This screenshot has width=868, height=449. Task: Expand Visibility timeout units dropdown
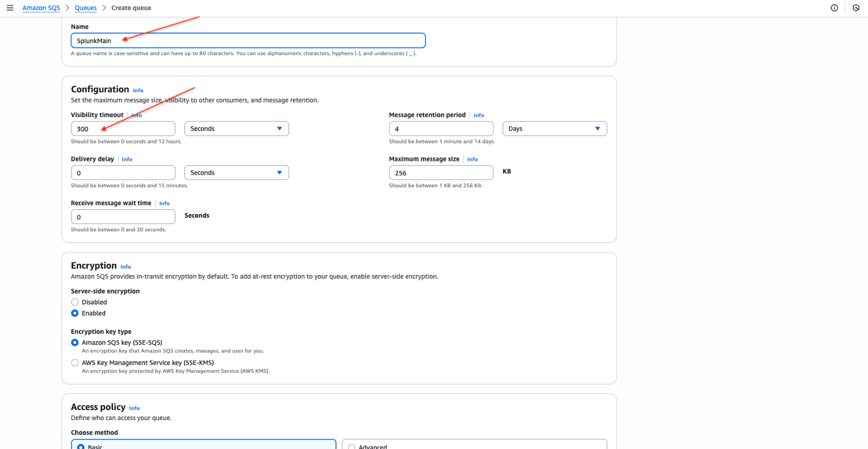click(x=236, y=129)
